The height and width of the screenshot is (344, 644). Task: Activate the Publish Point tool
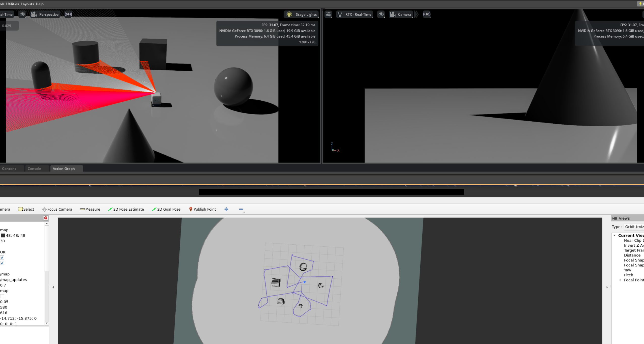(202, 209)
